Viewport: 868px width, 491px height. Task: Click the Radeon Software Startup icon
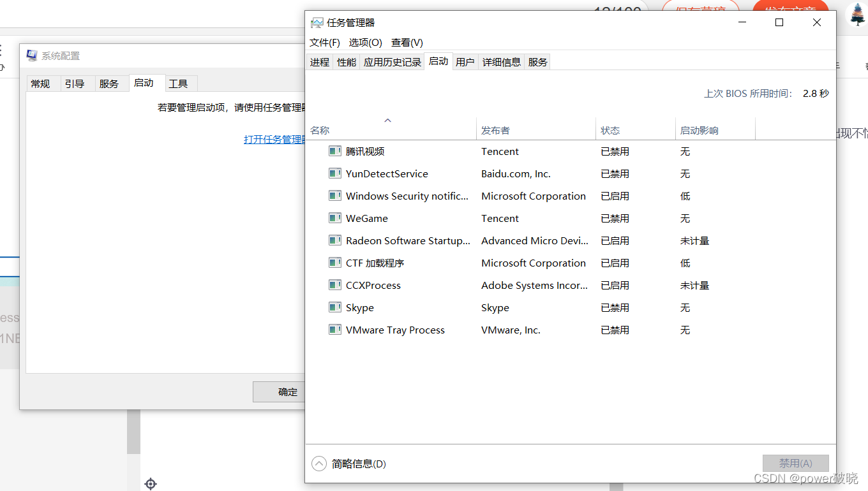334,240
